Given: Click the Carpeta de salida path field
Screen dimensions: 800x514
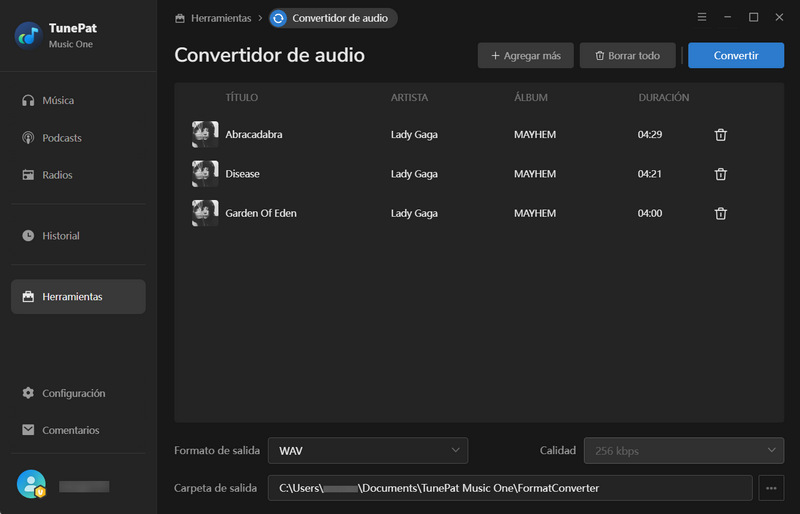Looking at the screenshot, I should [510, 488].
